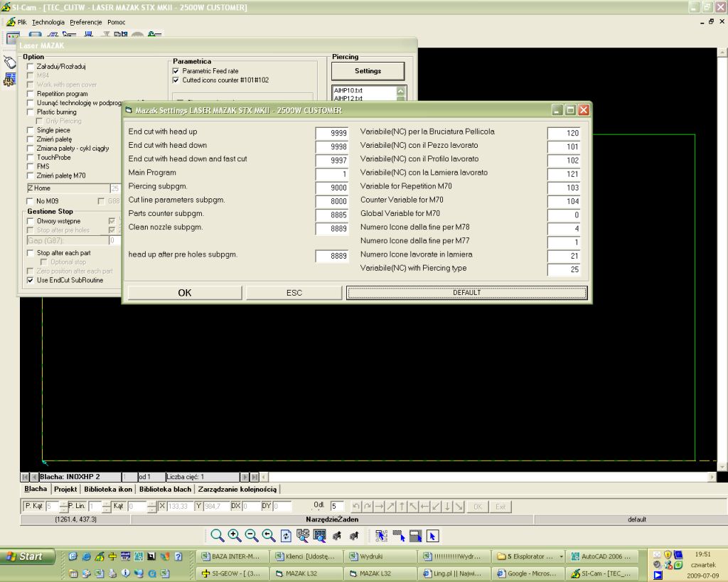Click the zoom in magnifier icon

[x=235, y=536]
